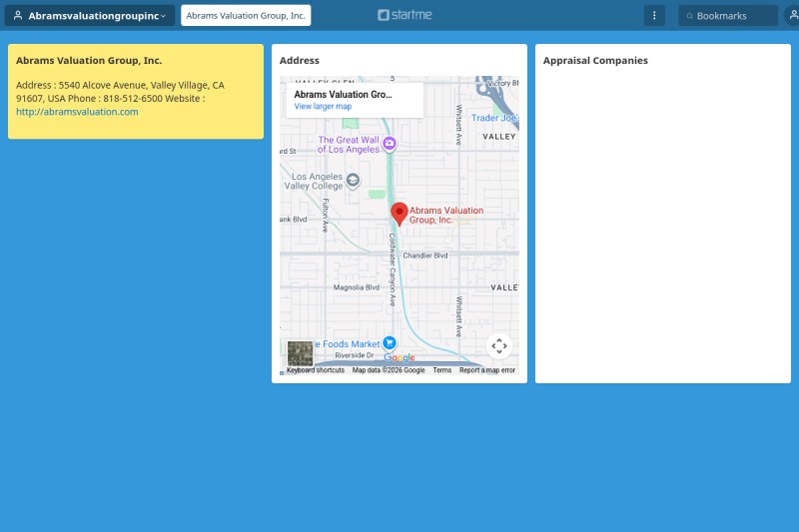Switch to satellite view thumbnail
The width and height of the screenshot is (799, 532).
(301, 353)
